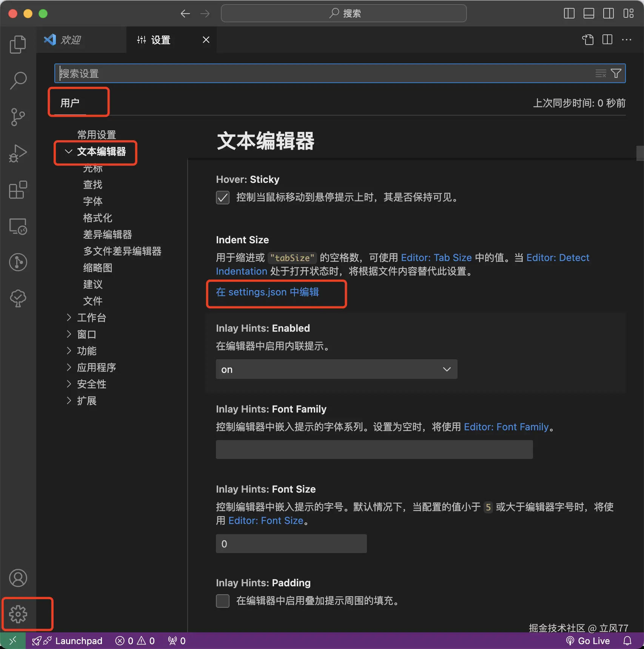
Task: Select 文件 under text editor
Action: [93, 301]
